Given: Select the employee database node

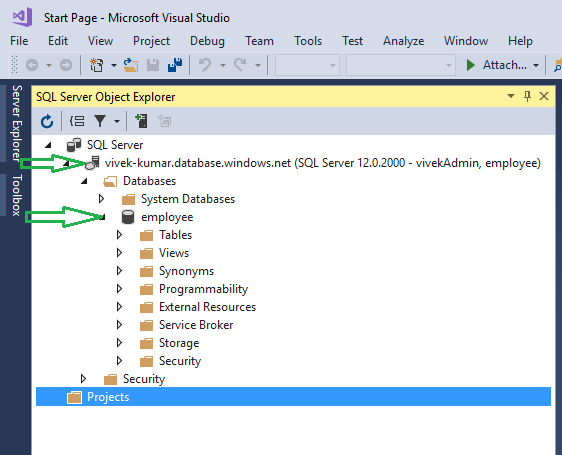Looking at the screenshot, I should 167,217.
